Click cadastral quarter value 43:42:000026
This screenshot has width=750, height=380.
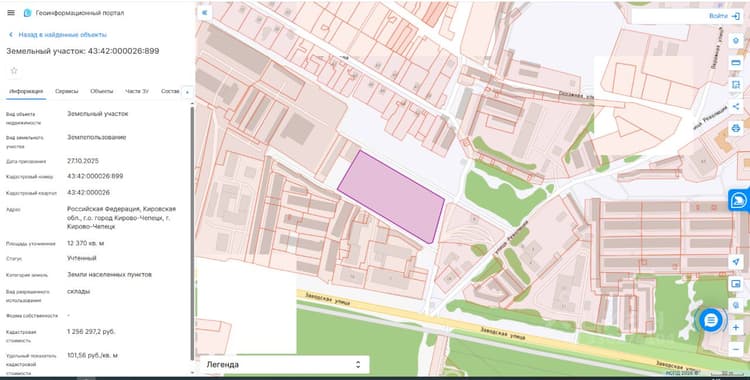88,192
